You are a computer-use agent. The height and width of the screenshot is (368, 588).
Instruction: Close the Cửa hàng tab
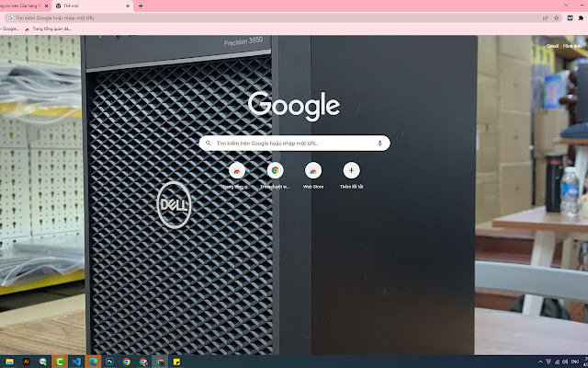click(46, 6)
